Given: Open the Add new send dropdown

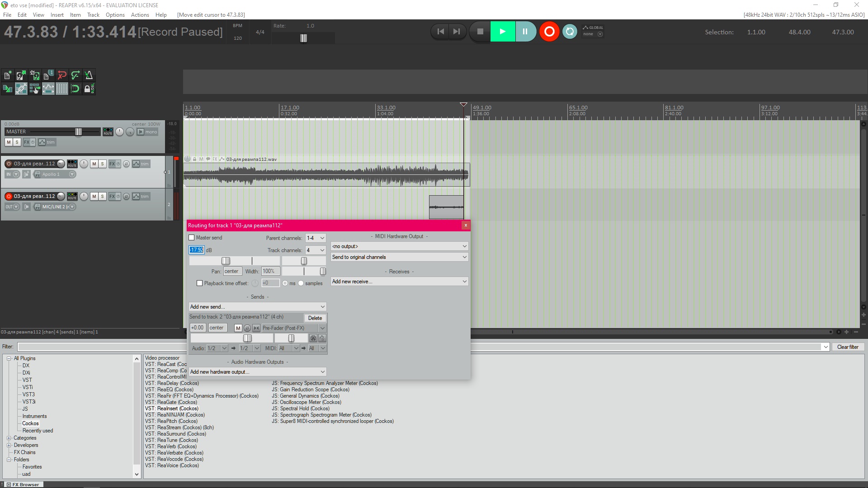Looking at the screenshot, I should 257,307.
